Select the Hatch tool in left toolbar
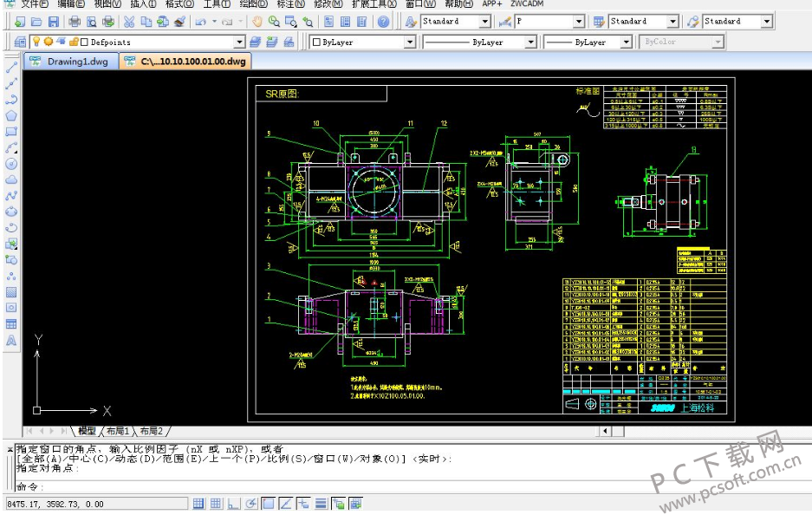This screenshot has height=515, width=812. [x=11, y=292]
